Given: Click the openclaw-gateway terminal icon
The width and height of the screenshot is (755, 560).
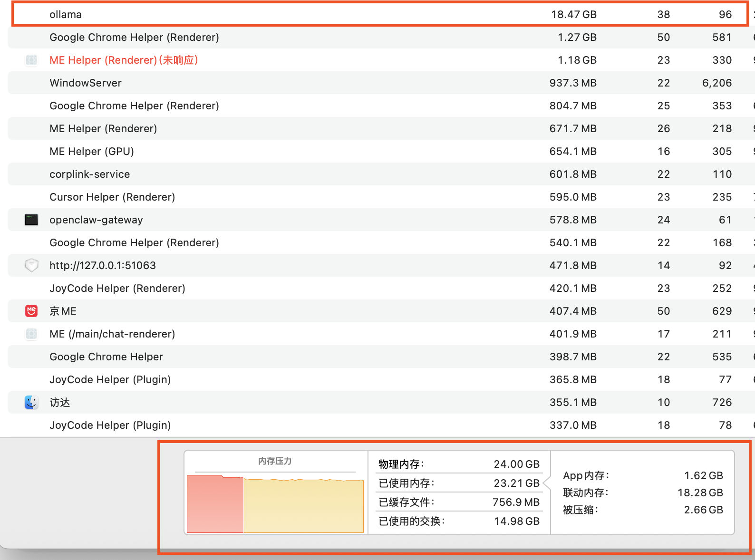Looking at the screenshot, I should [x=31, y=220].
